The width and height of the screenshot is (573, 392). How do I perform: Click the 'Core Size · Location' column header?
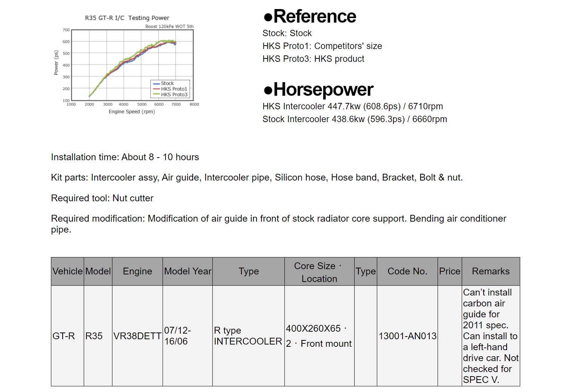click(x=319, y=272)
